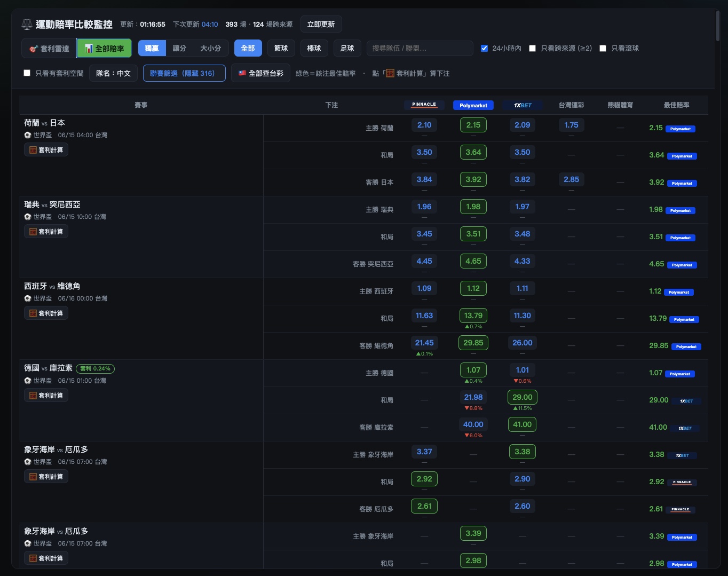
Task: Filter by 足球
Action: click(x=347, y=48)
